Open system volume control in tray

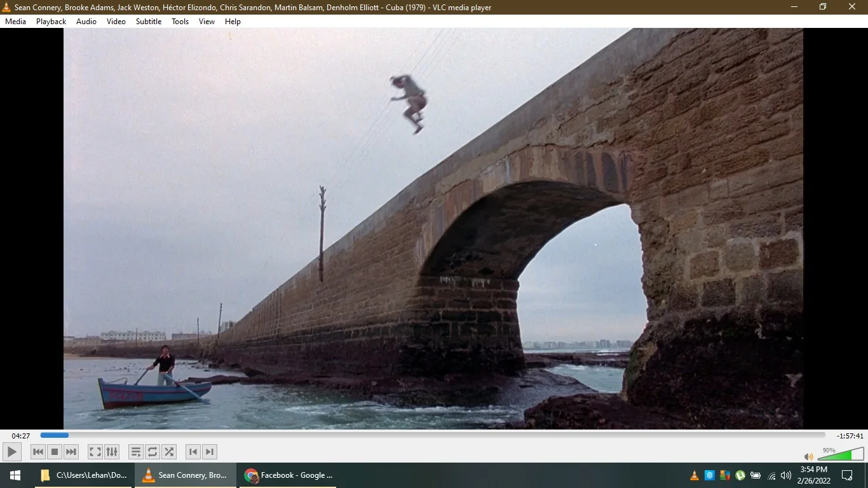(786, 475)
